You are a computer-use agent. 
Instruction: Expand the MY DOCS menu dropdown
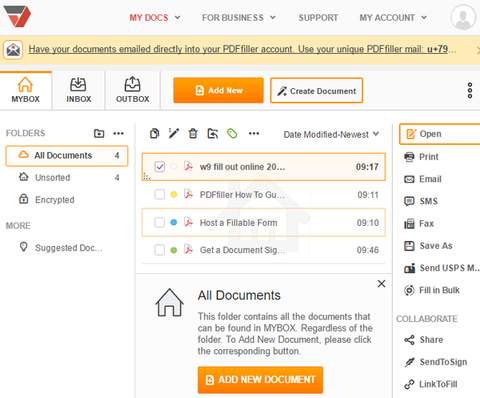click(155, 17)
